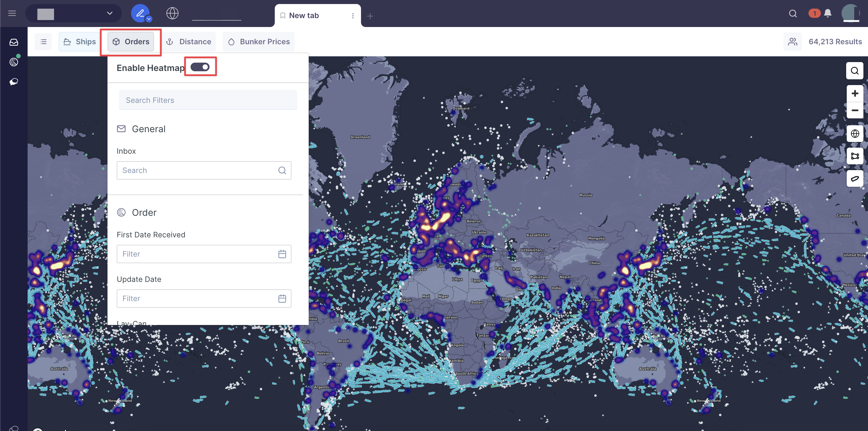Open First Date Received calendar picker

pyautogui.click(x=282, y=254)
